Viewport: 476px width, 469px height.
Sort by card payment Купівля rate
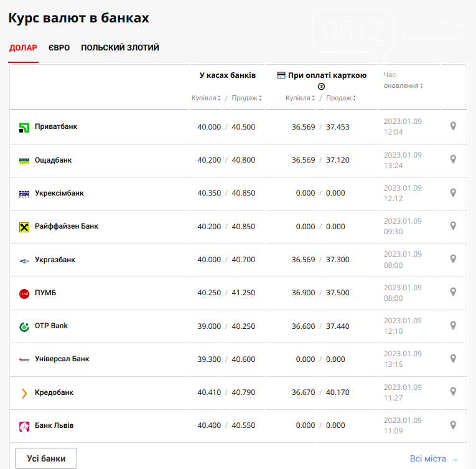(x=300, y=98)
